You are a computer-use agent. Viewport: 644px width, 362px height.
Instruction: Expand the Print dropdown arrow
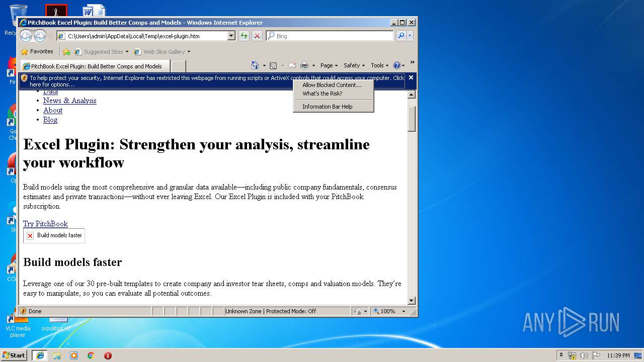click(x=313, y=66)
